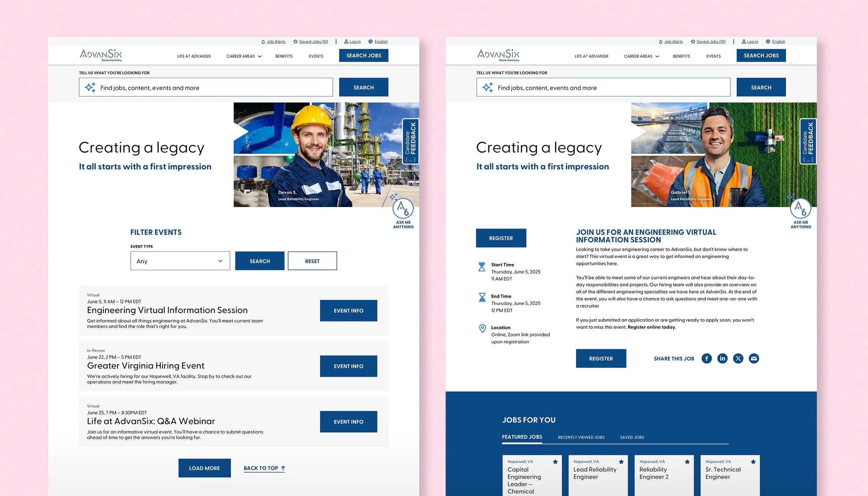Screen dimensions: 868x496
Task: Toggle saved star on Capital Engineering Leader job
Action: [555, 462]
